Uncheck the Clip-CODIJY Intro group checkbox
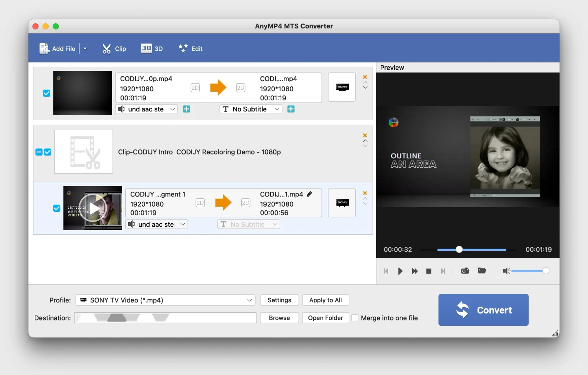The width and height of the screenshot is (588, 375). coord(48,152)
